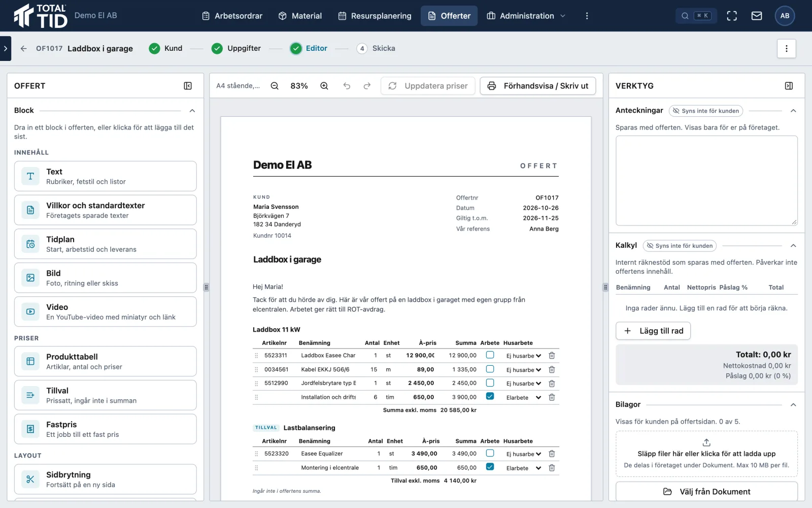Screen dimensions: 812x508
Task: Toggle fullscreen mode icon
Action: coord(732,16)
